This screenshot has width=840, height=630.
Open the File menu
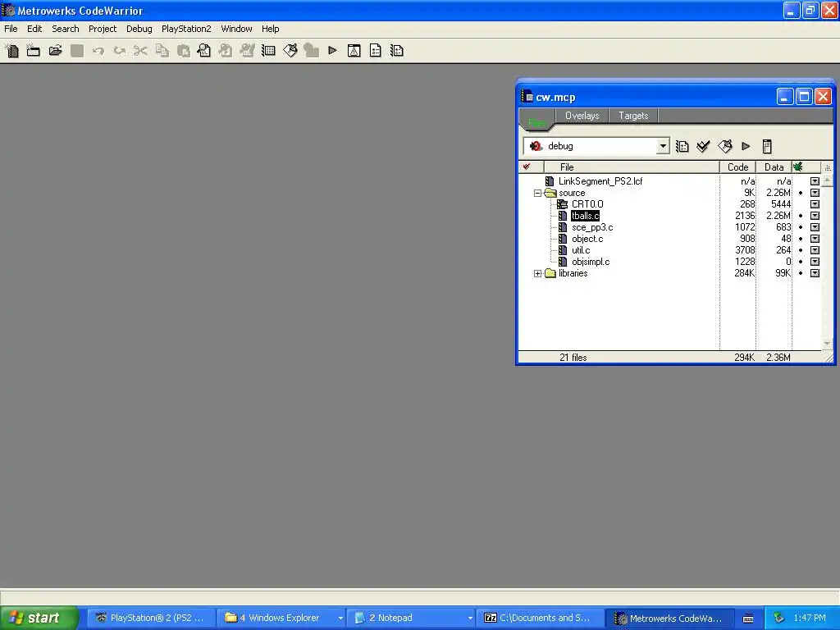coord(11,29)
